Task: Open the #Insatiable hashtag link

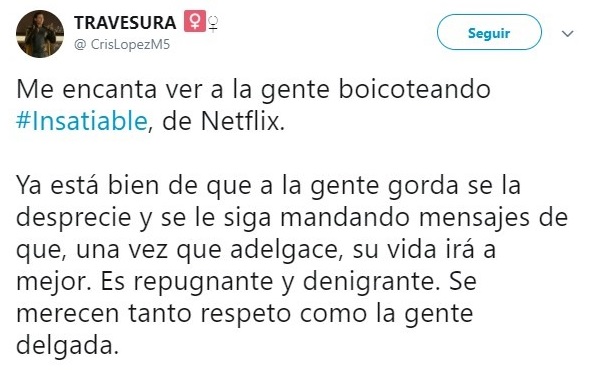Action: point(82,121)
